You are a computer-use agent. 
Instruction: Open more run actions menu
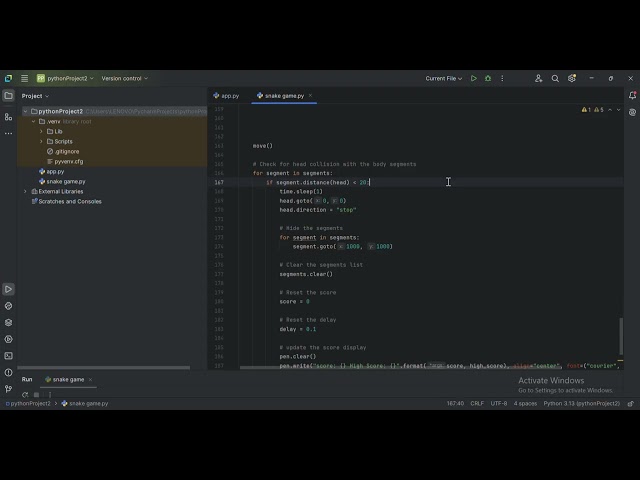(502, 78)
